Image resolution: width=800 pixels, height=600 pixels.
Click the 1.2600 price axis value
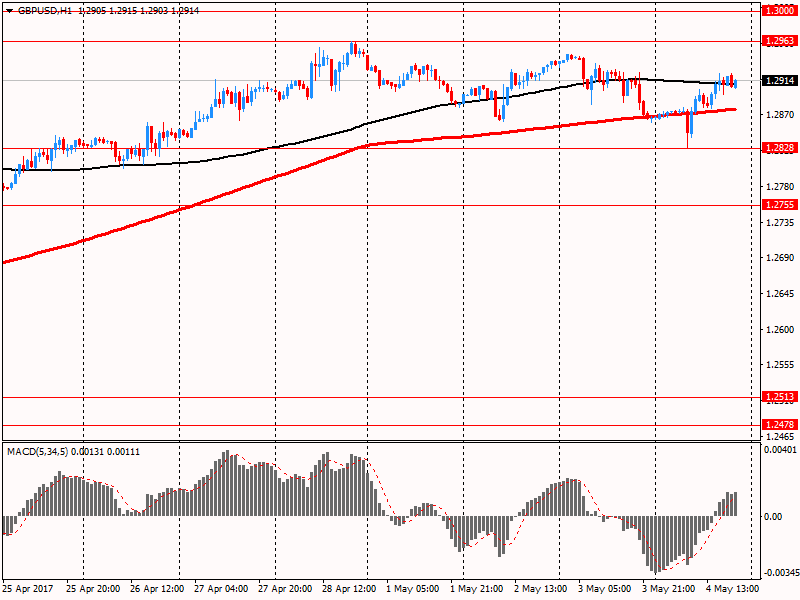tap(780, 330)
